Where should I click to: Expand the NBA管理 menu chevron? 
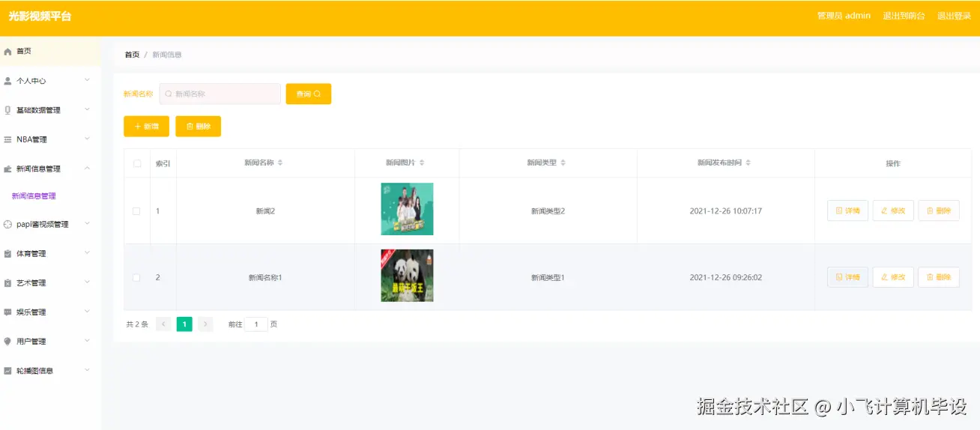[87, 139]
